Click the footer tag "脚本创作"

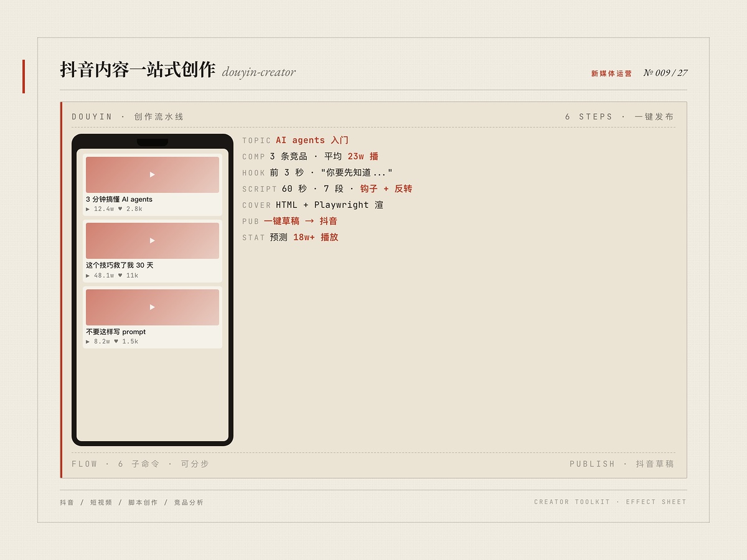coord(143,502)
